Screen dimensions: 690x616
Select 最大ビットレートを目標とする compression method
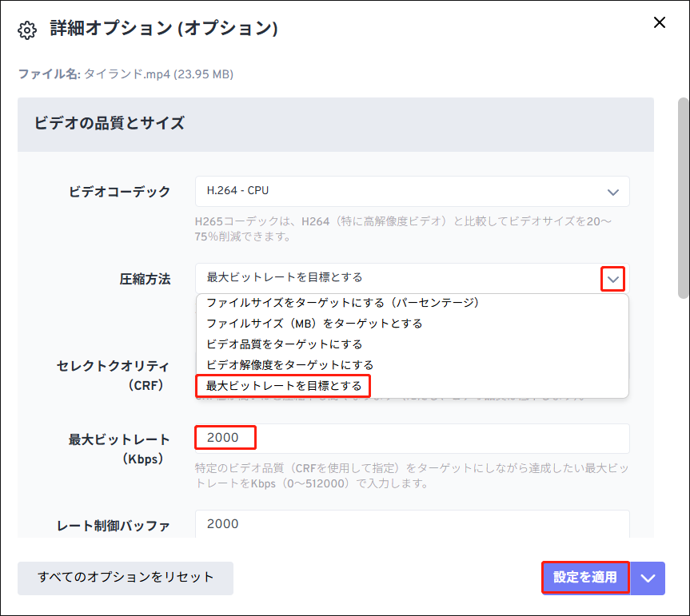tap(282, 386)
